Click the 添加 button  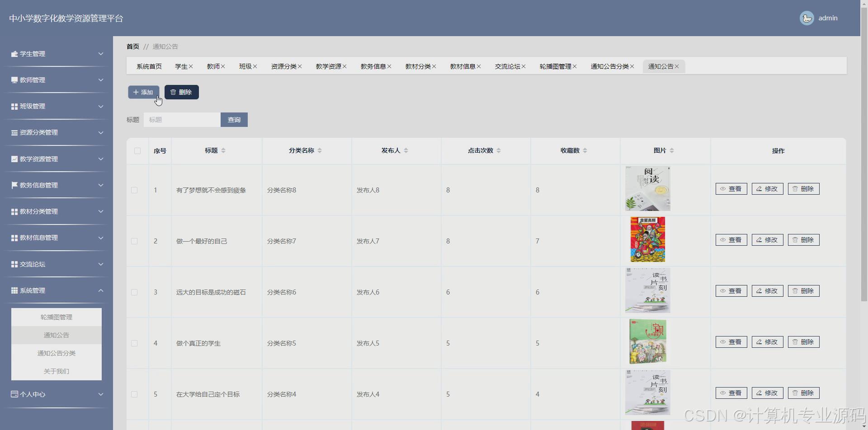(x=144, y=92)
